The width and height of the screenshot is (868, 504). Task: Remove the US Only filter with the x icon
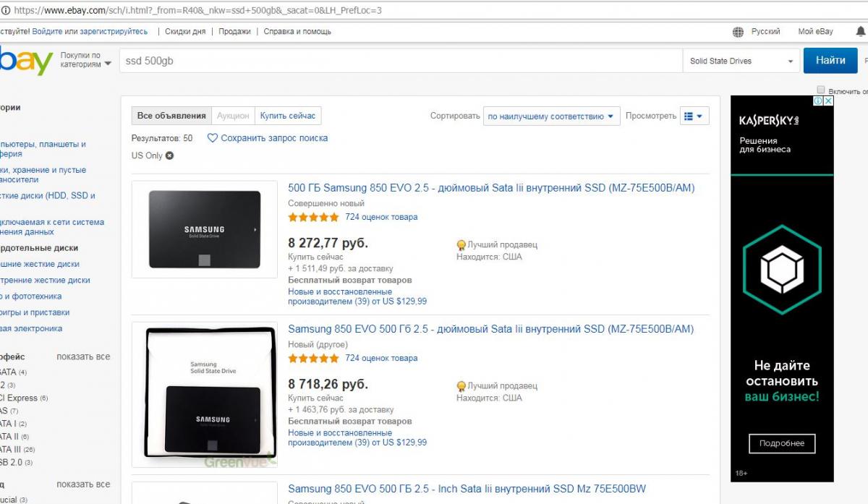(x=169, y=155)
